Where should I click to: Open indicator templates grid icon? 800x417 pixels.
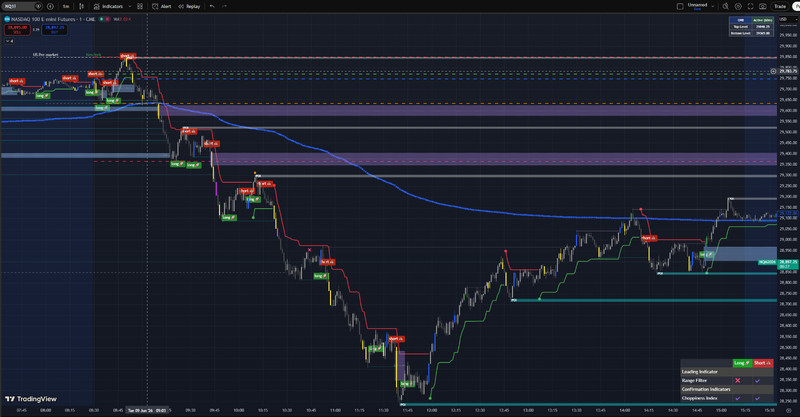[x=140, y=6]
